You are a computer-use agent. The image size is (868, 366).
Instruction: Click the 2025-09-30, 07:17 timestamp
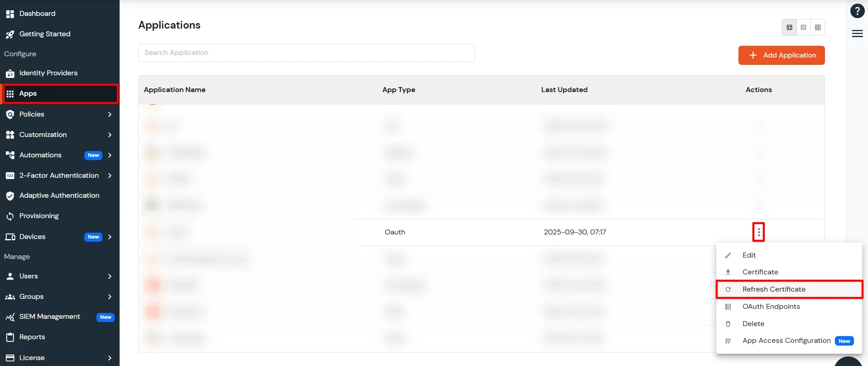coord(575,232)
